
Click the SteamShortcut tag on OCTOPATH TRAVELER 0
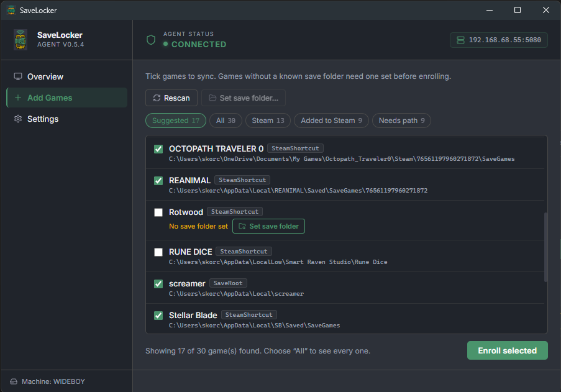pos(295,148)
